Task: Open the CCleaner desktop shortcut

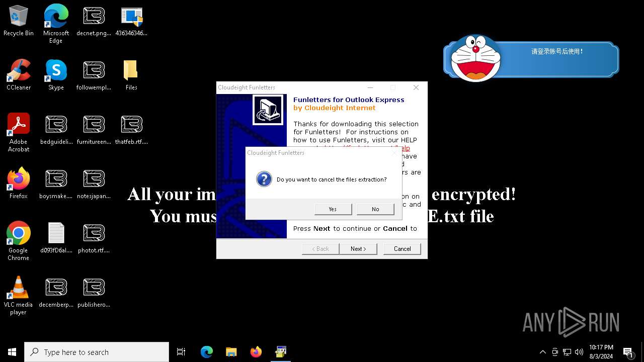Action: coord(19,75)
